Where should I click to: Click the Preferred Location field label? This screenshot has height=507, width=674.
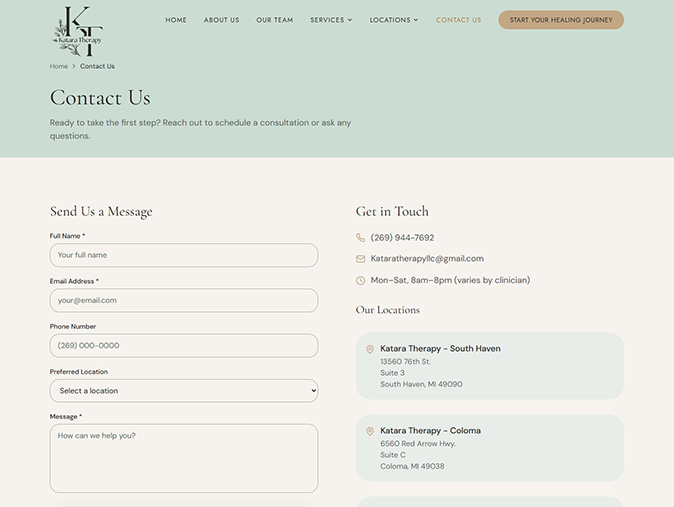[x=79, y=372]
